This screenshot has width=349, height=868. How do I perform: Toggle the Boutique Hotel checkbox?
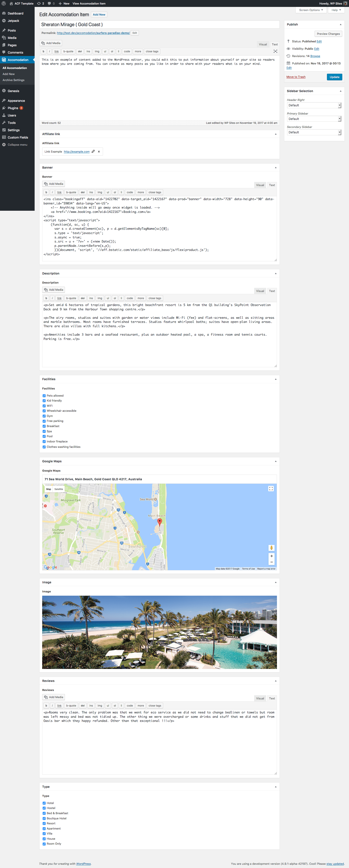pos(44,818)
